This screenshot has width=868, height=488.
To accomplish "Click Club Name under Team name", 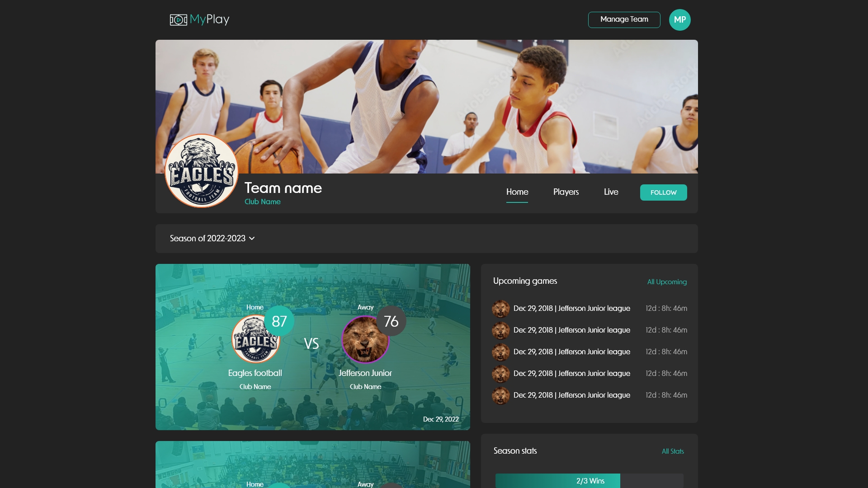I will point(263,202).
